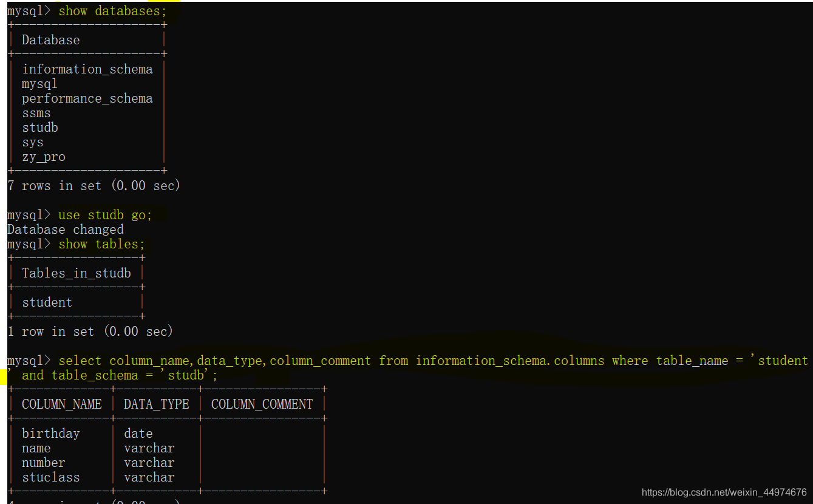Click the "7 rows in set" result line

coord(94,186)
